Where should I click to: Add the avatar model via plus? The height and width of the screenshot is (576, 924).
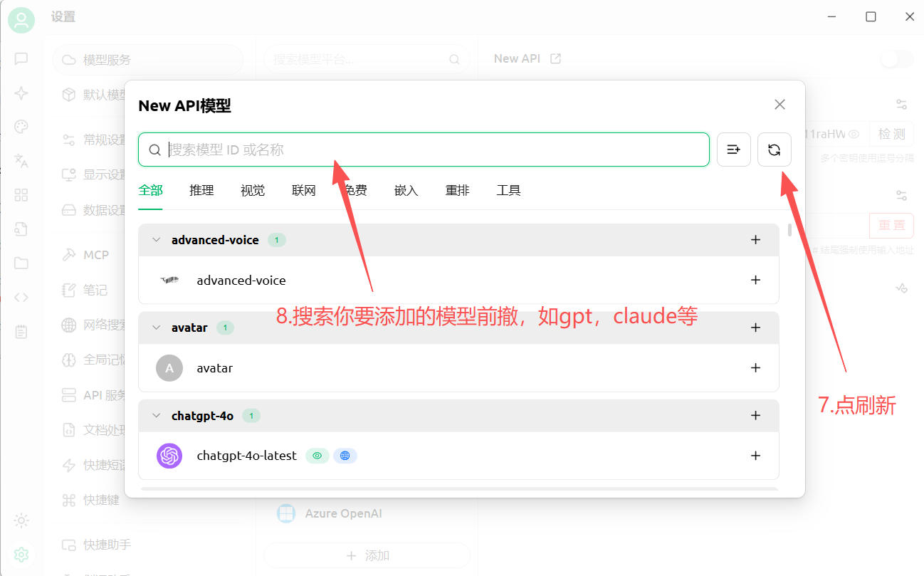(756, 368)
